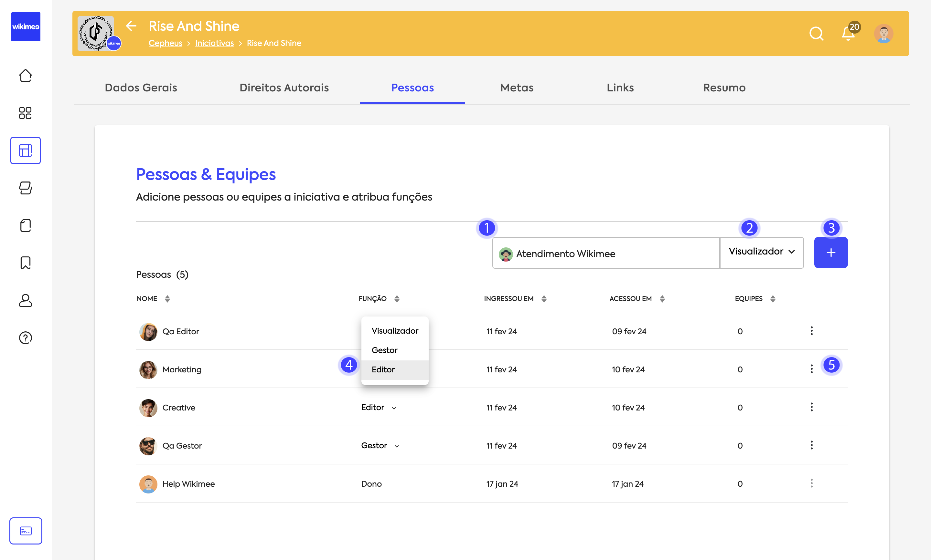
Task: Go back using the left arrow icon
Action: pos(131,26)
